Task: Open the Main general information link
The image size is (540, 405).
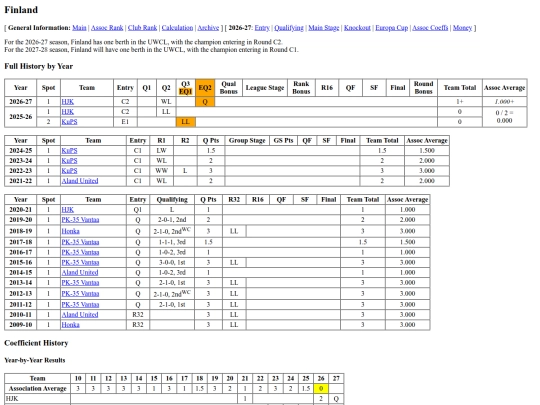Action: click(x=79, y=28)
